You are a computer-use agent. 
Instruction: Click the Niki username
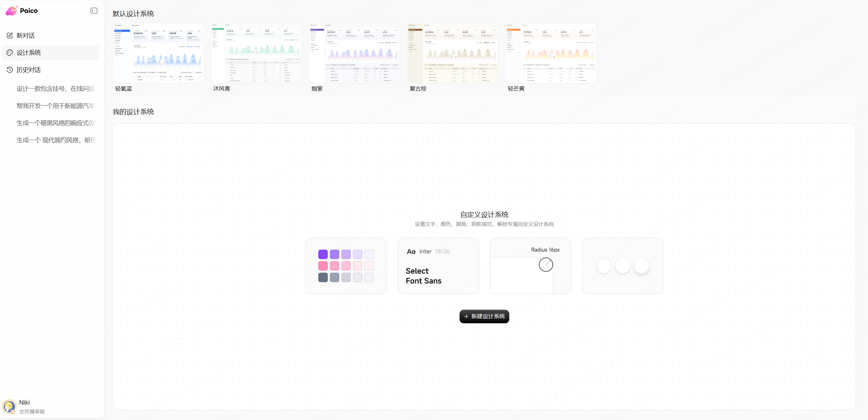click(x=25, y=403)
